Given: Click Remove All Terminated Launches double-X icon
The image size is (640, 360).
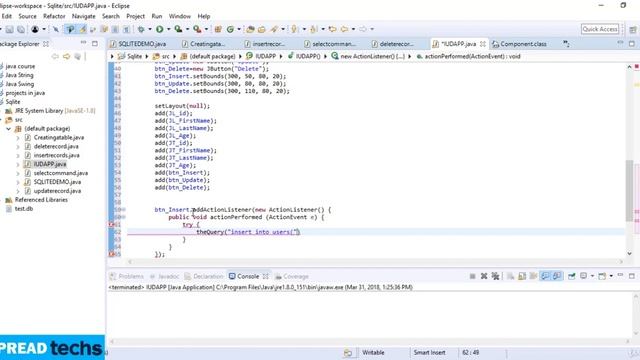Looking at the screenshot, I should 496,276.
